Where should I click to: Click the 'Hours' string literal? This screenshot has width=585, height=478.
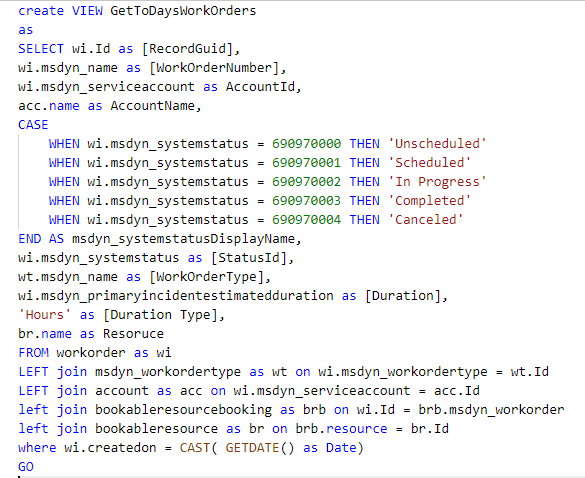[x=44, y=315]
